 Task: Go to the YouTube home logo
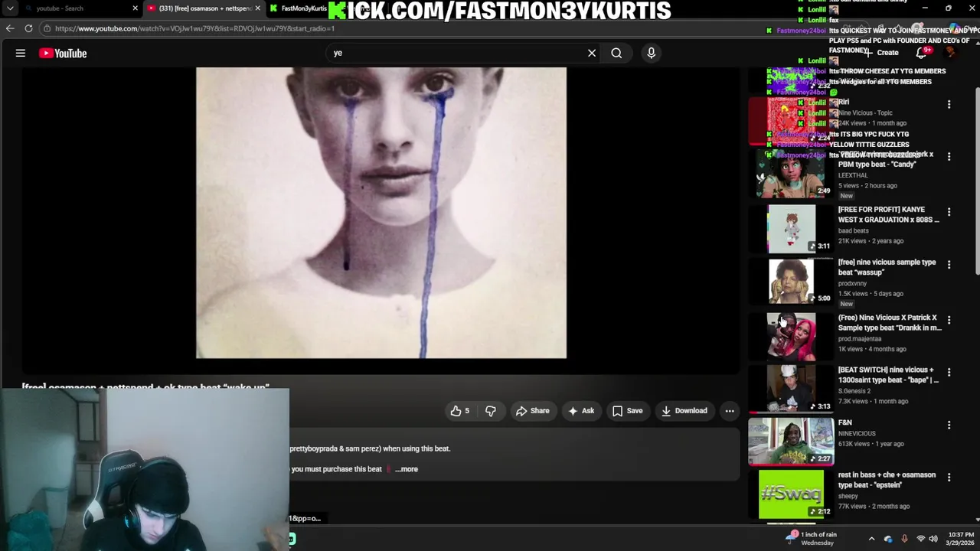[x=63, y=53]
